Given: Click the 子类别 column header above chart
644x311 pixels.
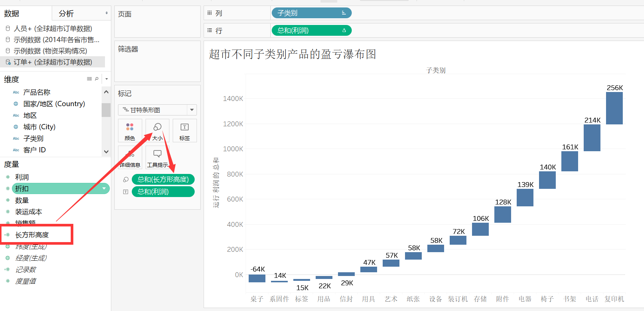Looking at the screenshot, I should click(x=436, y=70).
